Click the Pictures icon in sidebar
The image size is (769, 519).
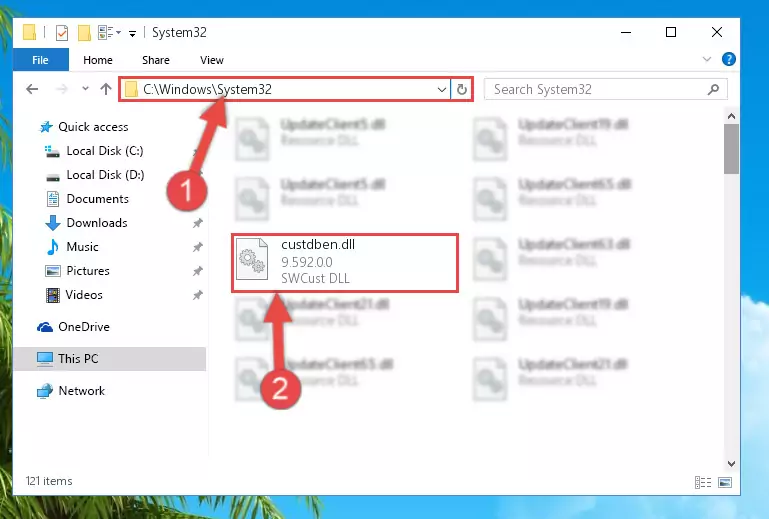pos(53,271)
